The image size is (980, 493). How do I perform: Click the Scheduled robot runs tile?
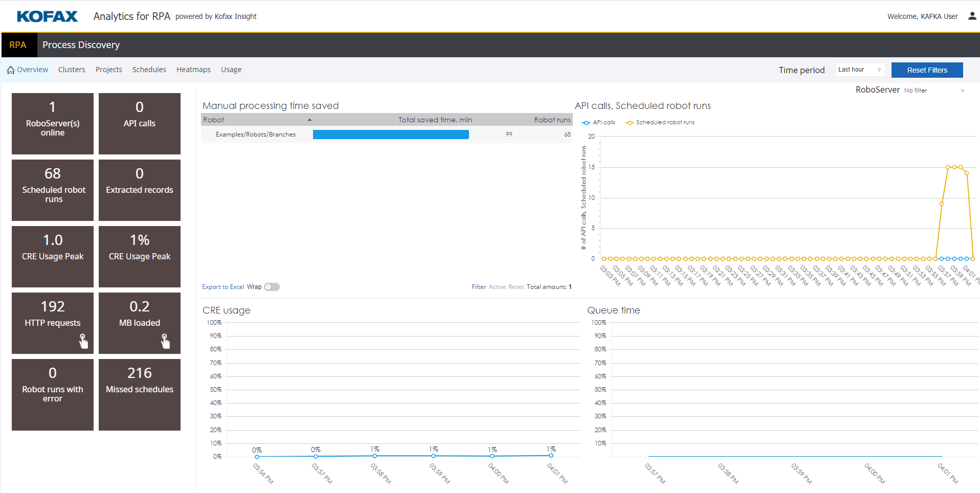[53, 190]
